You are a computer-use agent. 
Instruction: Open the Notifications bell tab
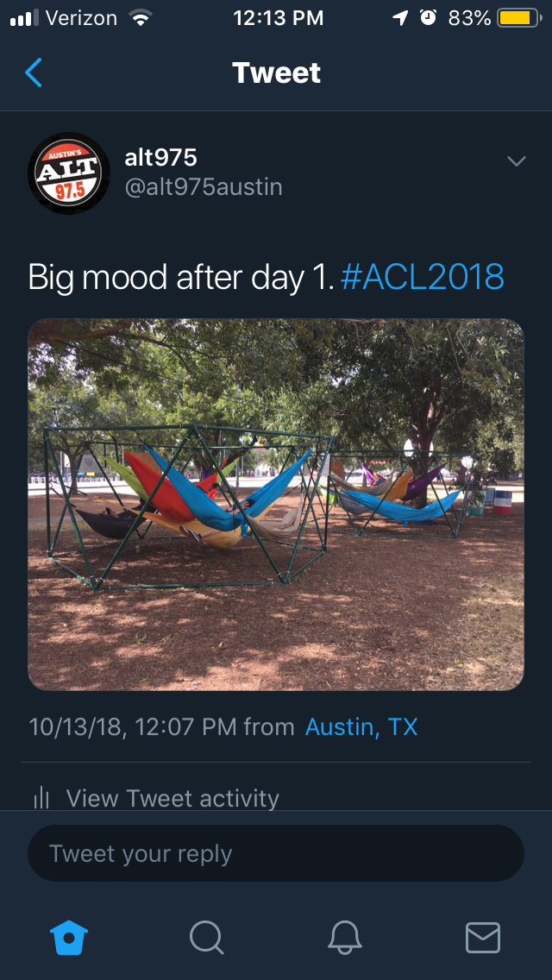pos(344,938)
